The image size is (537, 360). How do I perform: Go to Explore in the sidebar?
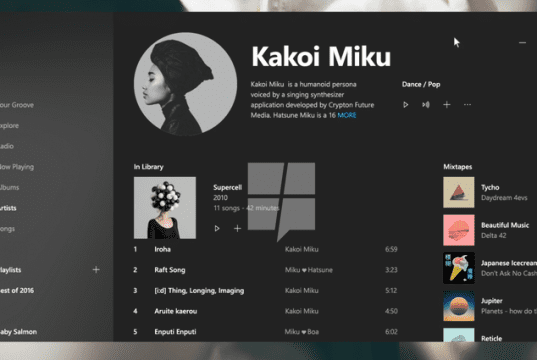pyautogui.click(x=9, y=126)
